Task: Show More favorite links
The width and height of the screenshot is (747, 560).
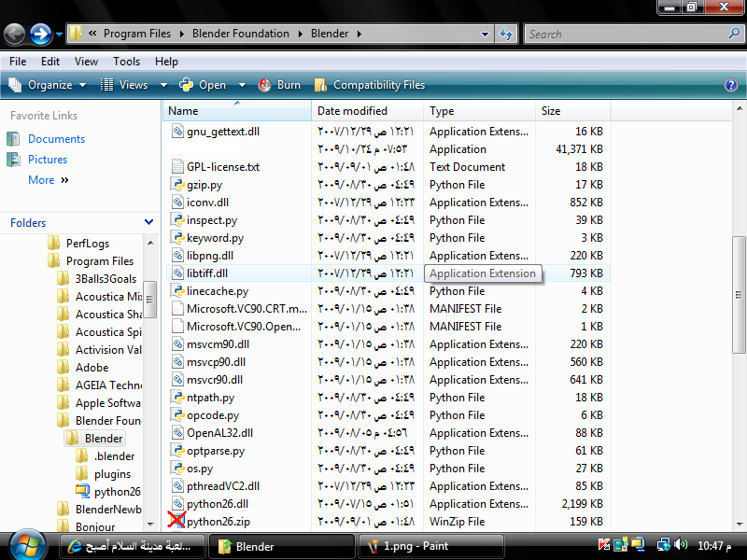Action: point(49,180)
